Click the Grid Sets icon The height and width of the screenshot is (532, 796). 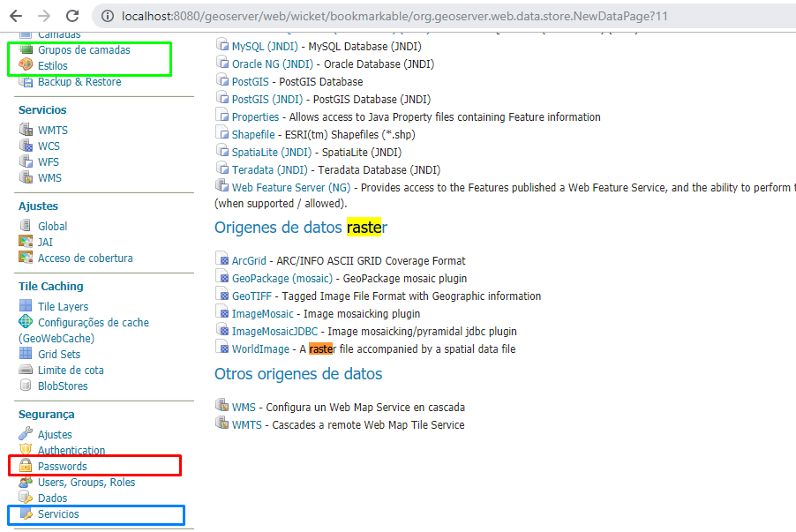(26, 353)
